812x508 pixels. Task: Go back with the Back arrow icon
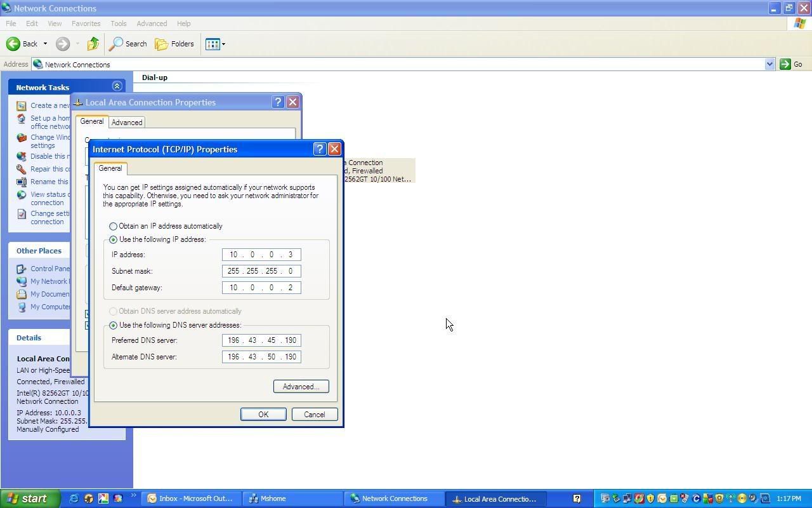(13, 44)
